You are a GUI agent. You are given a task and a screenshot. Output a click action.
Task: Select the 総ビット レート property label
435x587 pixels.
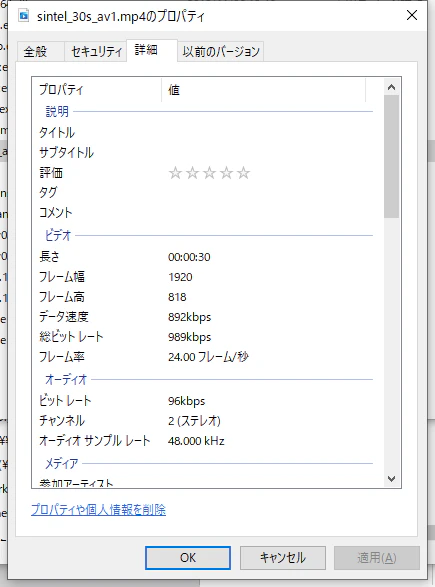pos(71,337)
